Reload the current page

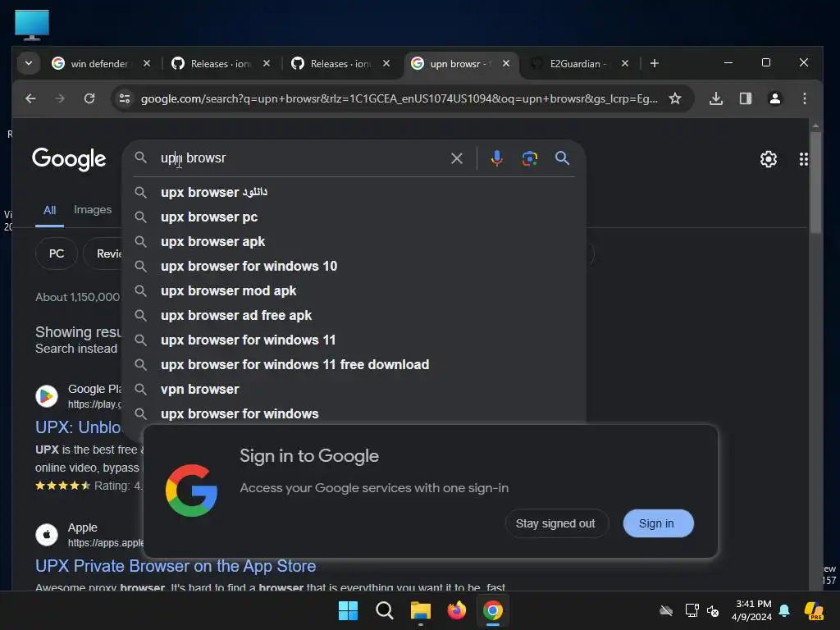pos(89,98)
